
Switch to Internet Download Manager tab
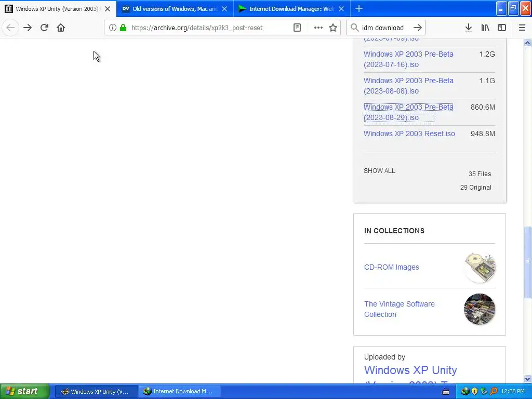[292, 9]
